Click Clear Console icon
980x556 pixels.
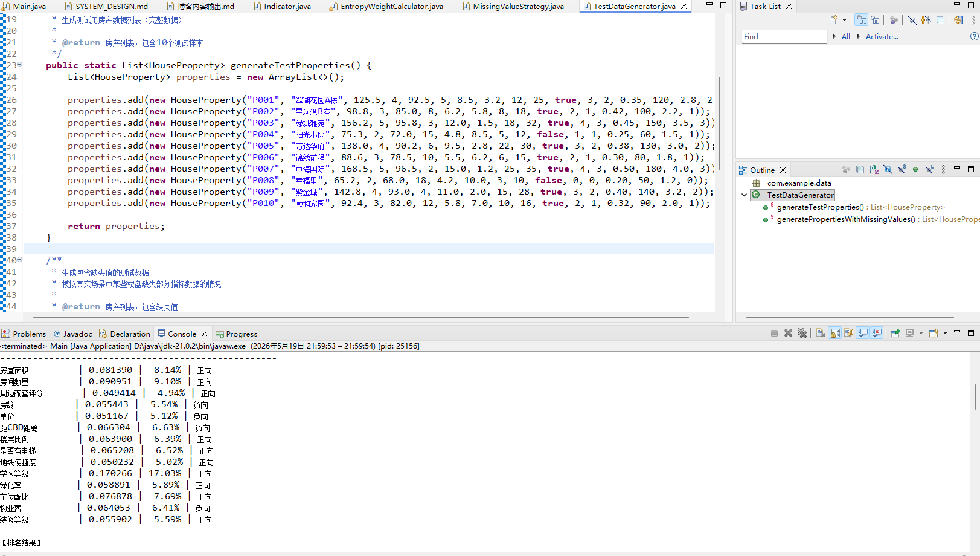(821, 333)
